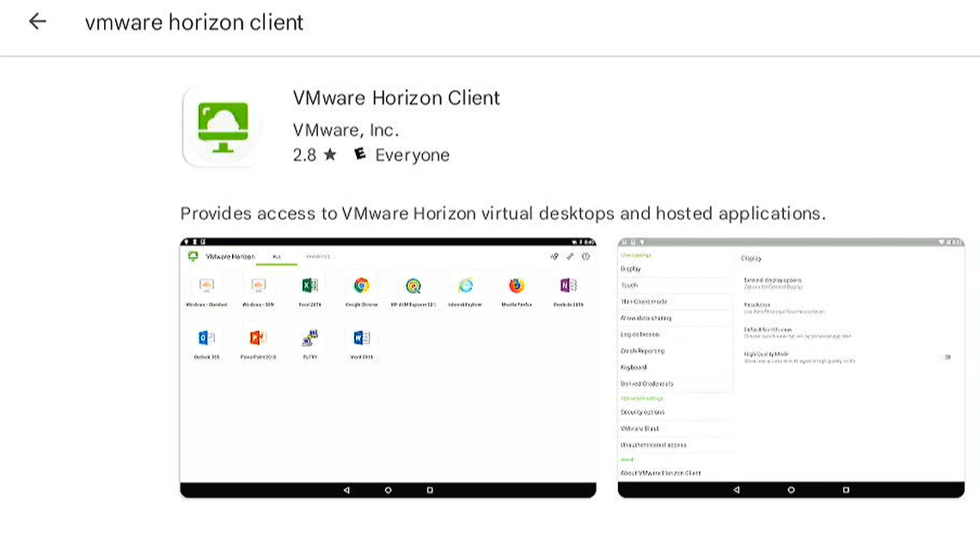Viewport: 980px width, 534px height.
Task: Read the app description line
Action: click(x=503, y=214)
